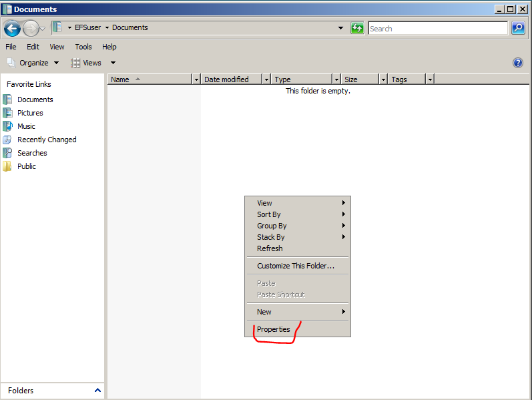532x400 pixels.
Task: Open the Tags column filter dropdown
Action: click(431, 79)
